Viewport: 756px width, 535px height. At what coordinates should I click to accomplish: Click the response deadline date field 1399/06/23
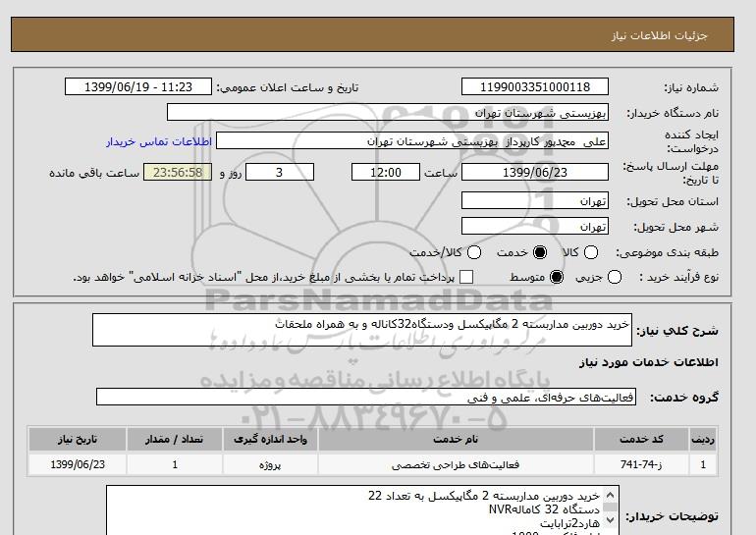tap(535, 172)
